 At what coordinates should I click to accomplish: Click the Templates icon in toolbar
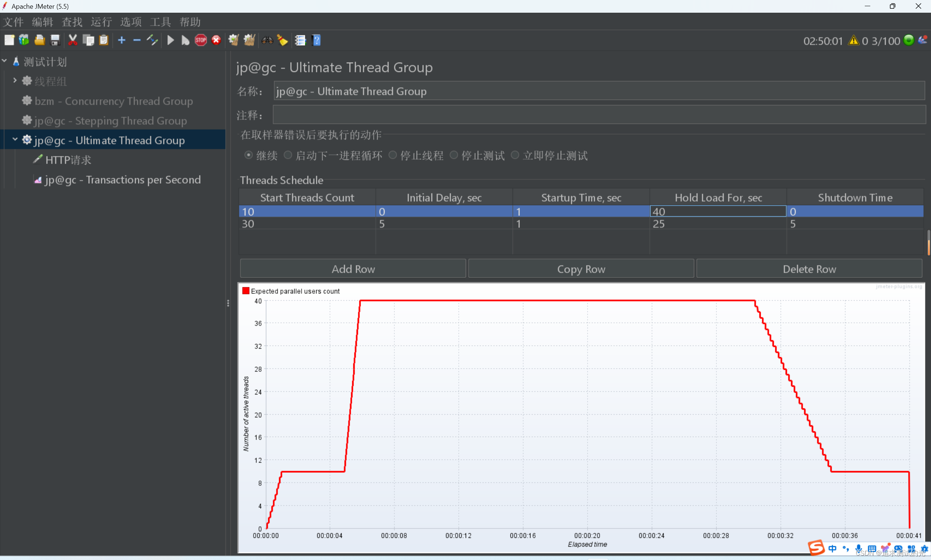point(24,40)
